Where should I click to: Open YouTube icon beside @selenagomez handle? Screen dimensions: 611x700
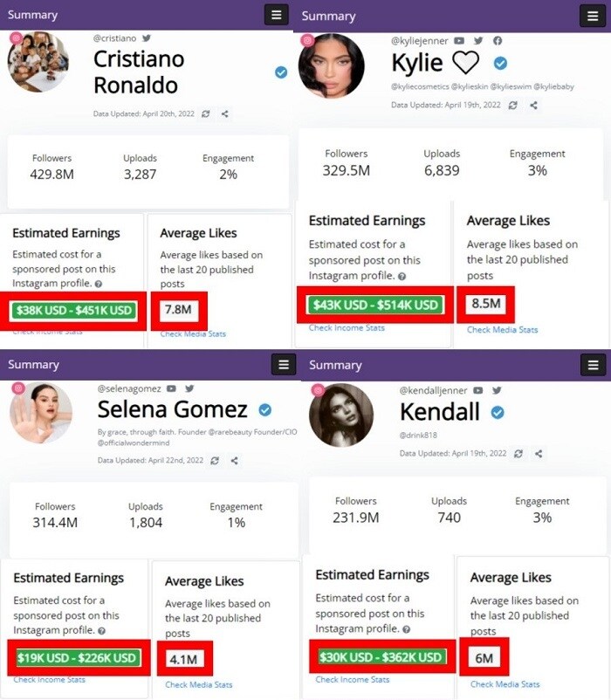tap(173, 388)
